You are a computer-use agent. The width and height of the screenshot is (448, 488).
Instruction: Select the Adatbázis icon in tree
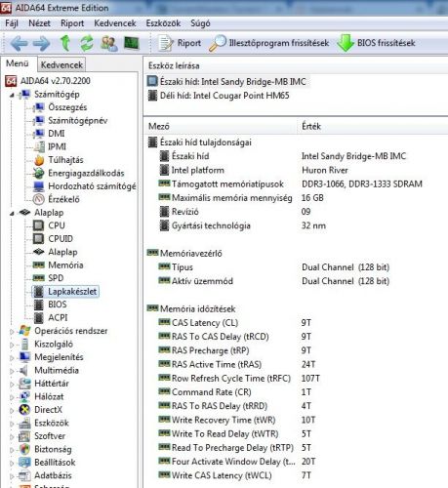24,475
